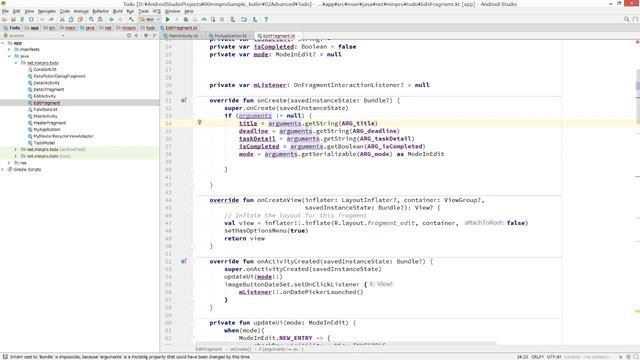Click the Project panel settings gear icon
The image size is (640, 360).
point(146,36)
